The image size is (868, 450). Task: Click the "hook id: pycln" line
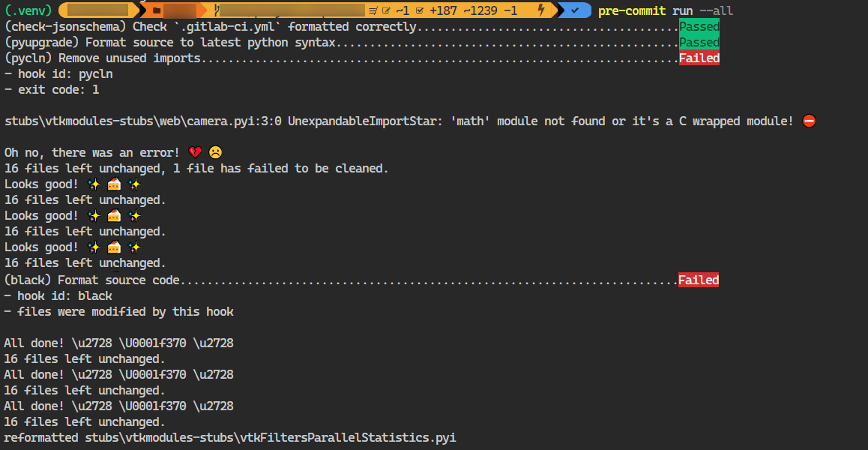(58, 74)
